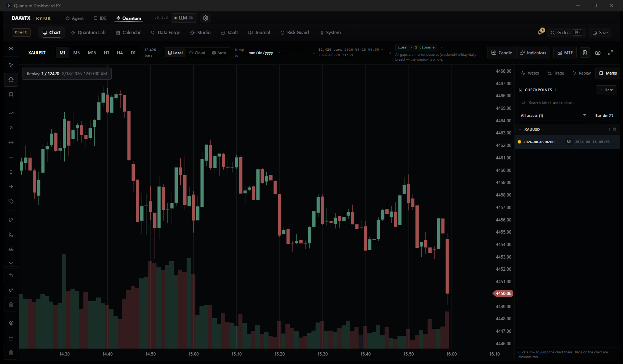The height and width of the screenshot is (364, 623).
Task: Select the diagonal arrow drawing tool
Action: tap(11, 128)
